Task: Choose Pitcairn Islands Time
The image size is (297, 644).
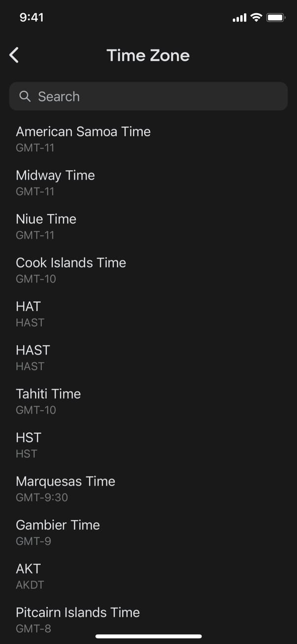Action: pos(78,618)
